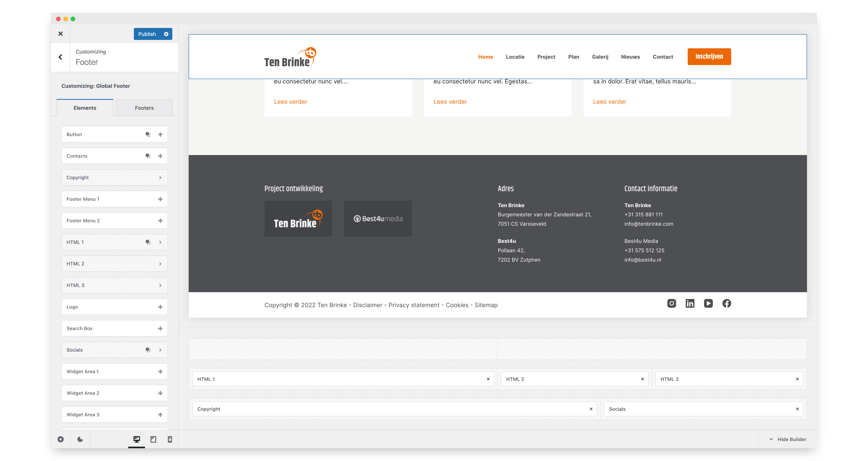Click the LinkedIn icon in the footer
The width and height of the screenshot is (868, 461).
(690, 304)
